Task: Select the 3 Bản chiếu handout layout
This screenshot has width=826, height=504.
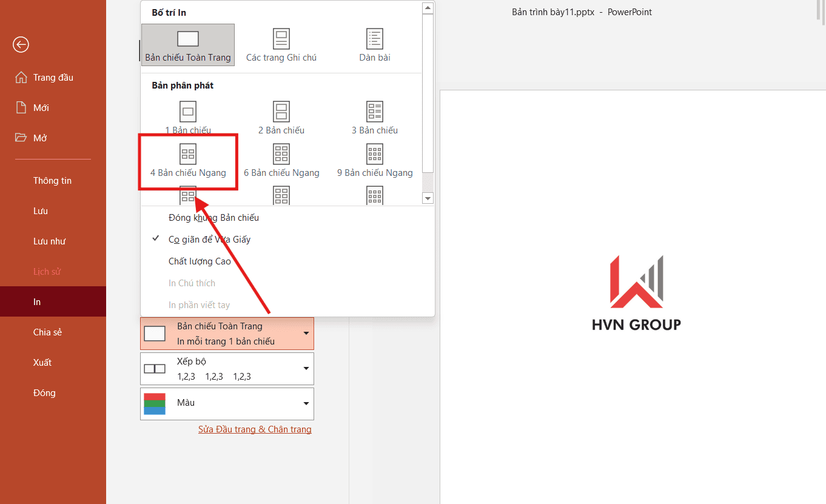Action: point(374,117)
